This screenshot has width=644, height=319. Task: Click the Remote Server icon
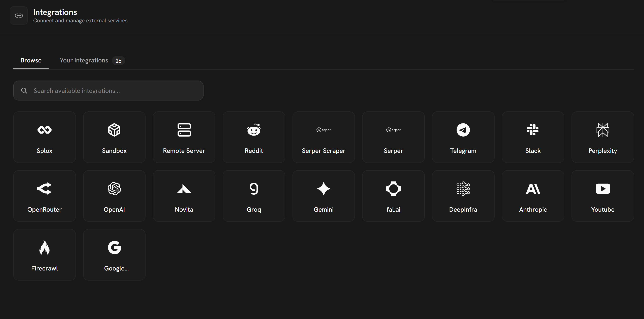pos(184,130)
